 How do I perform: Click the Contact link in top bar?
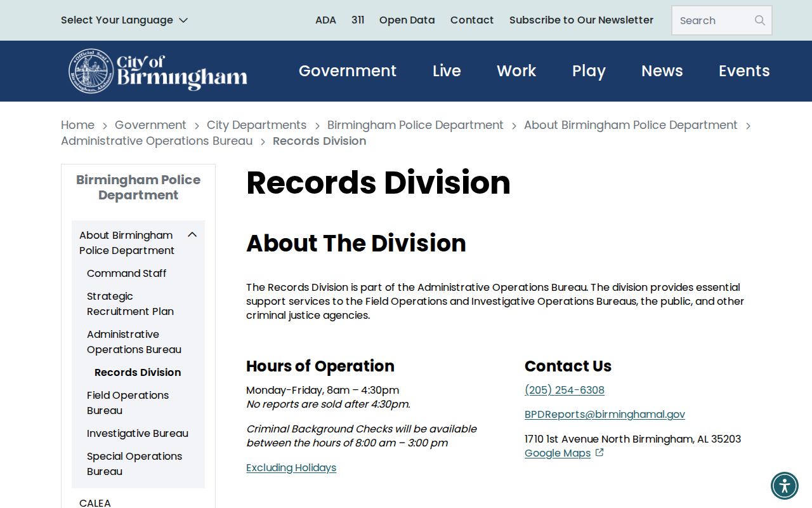coord(472,20)
